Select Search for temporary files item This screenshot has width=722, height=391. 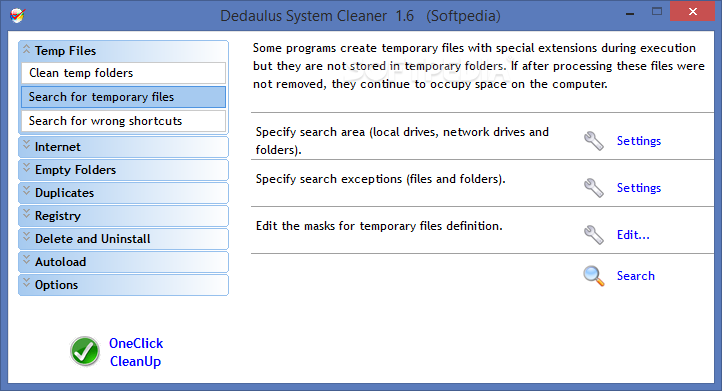[123, 97]
